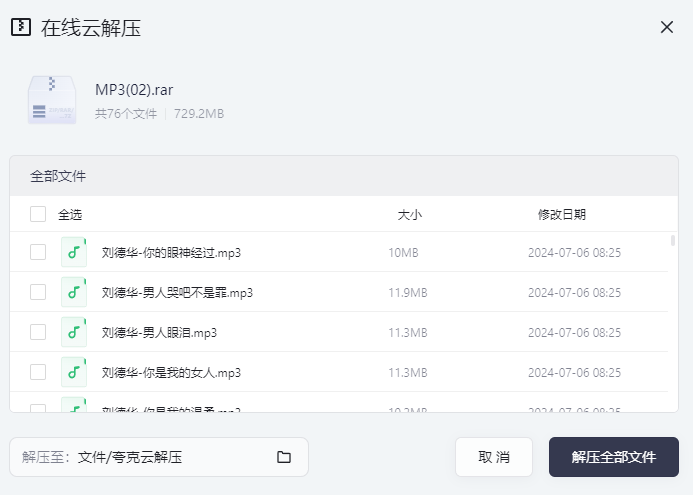Click the 729.2MB total size text

pos(199,114)
